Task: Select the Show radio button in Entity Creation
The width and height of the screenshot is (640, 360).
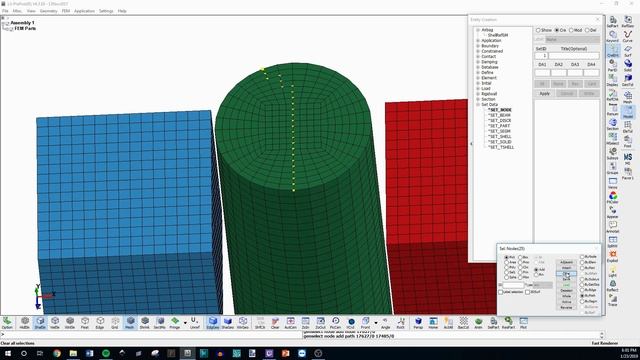Action: 538,30
